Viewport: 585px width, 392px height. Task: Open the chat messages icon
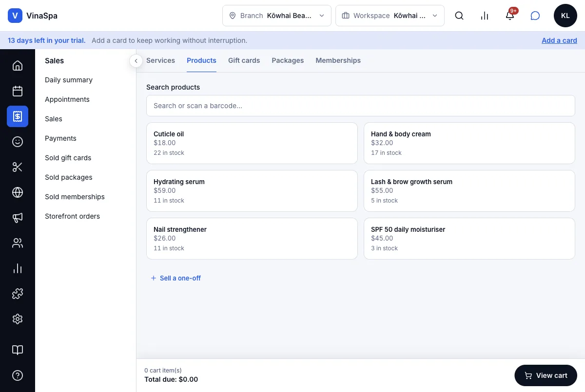click(x=535, y=16)
